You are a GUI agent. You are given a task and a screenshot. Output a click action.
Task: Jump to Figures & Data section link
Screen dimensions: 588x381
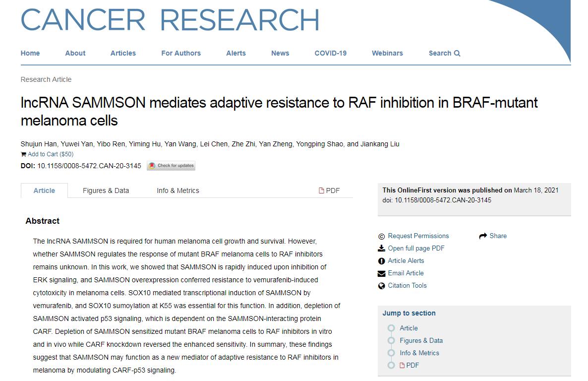coord(421,340)
